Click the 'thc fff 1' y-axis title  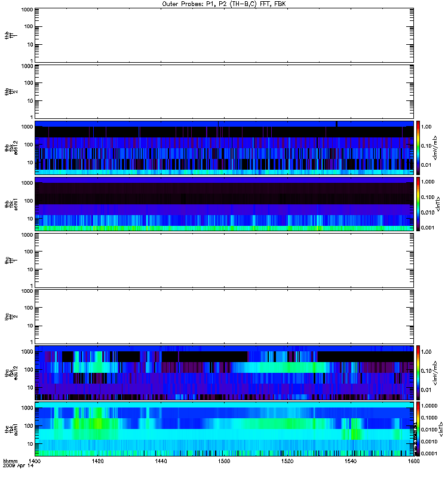pyautogui.click(x=11, y=261)
